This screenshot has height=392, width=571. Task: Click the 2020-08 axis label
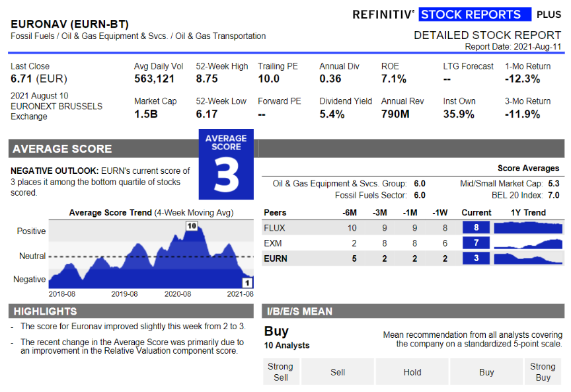178,294
